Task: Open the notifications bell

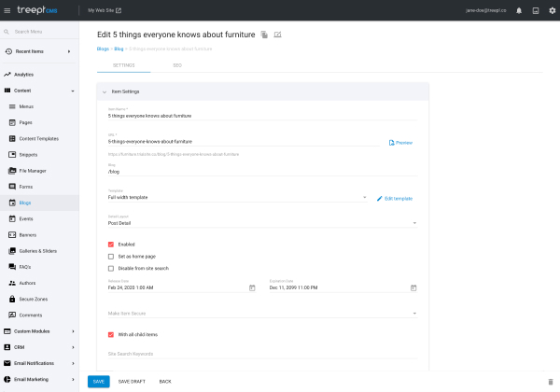Action: (x=519, y=10)
